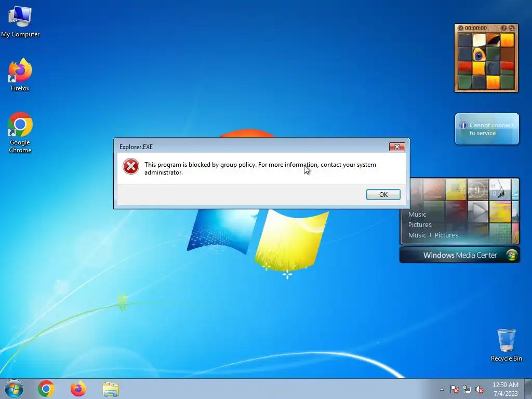Shuffle the puzzle with the solve/shuffle icon

(512, 28)
